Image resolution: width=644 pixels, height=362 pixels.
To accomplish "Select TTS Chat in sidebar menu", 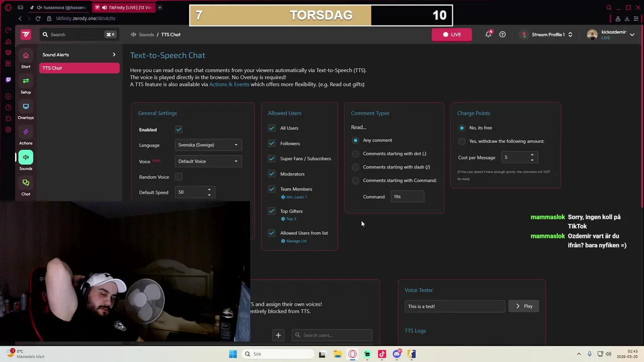I will point(79,68).
